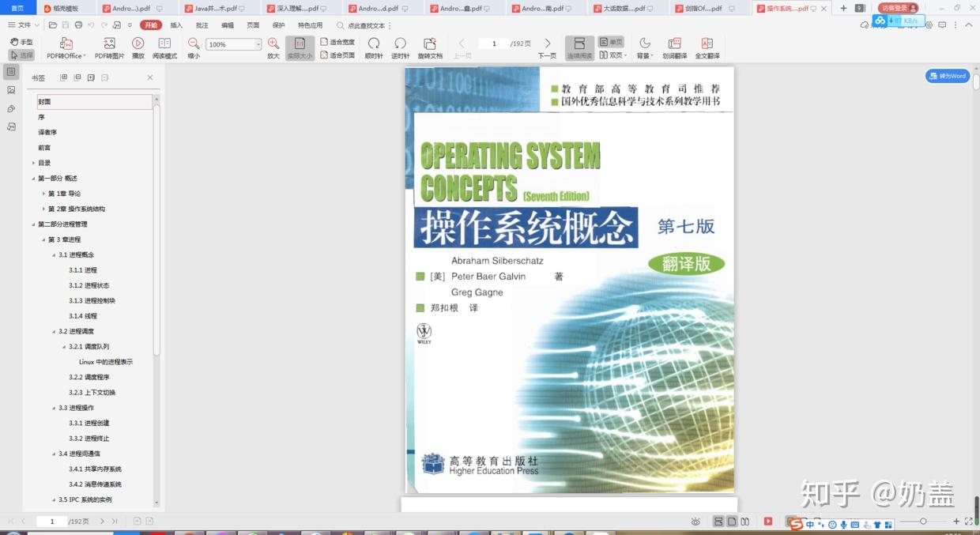Open the 插入 ribbon tab
Image resolution: width=980 pixels, height=535 pixels.
[x=177, y=25]
